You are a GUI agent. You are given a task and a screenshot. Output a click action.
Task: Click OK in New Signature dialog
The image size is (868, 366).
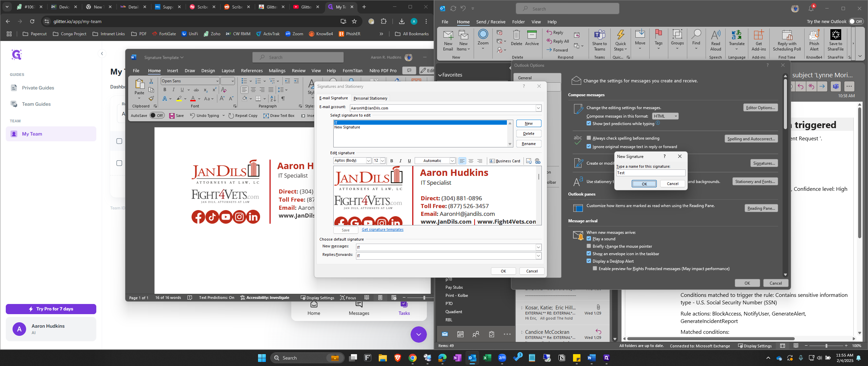644,184
